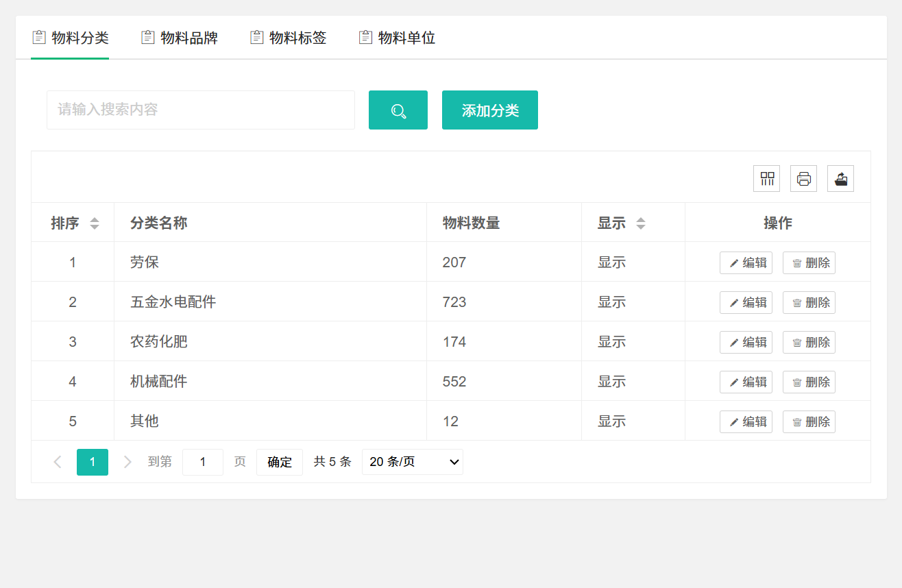The height and width of the screenshot is (588, 902).
Task: Open the column filter grid icon
Action: pyautogui.click(x=767, y=179)
